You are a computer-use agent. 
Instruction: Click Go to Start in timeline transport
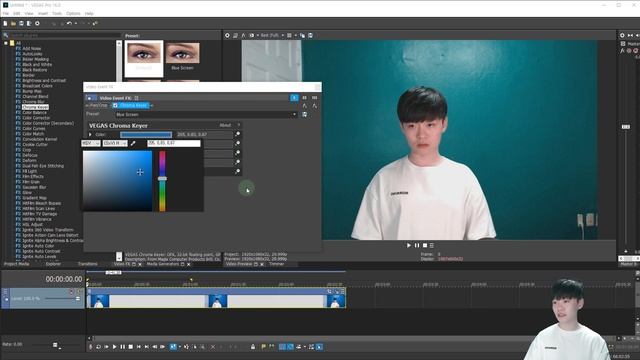[139, 347]
